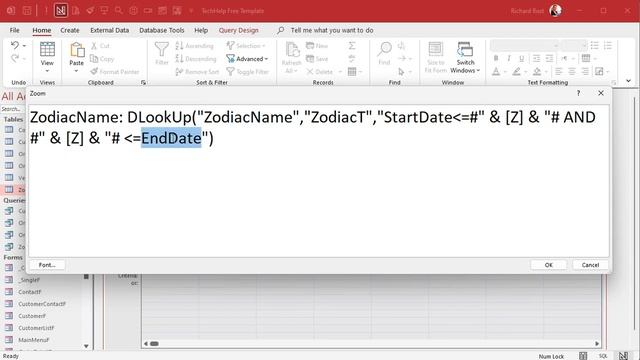
Task: Cancel the Zoom dialog
Action: 590,265
